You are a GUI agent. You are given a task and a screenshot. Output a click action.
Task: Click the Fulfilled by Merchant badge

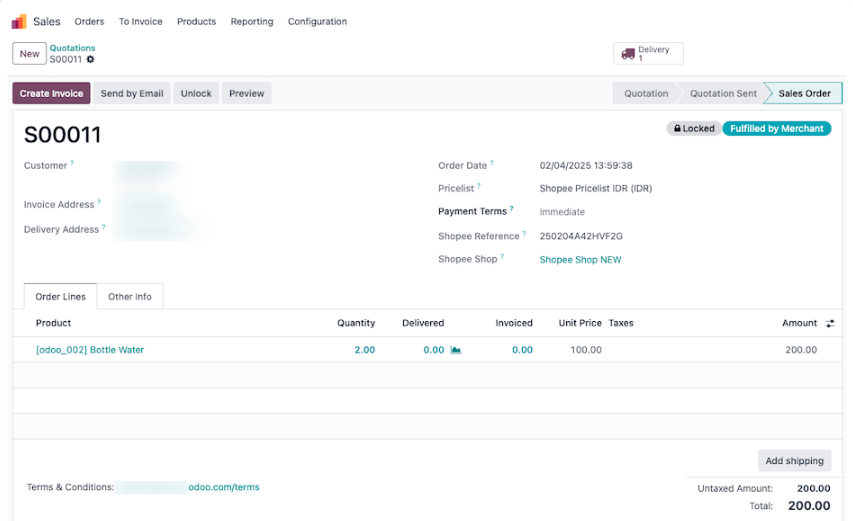pyautogui.click(x=776, y=128)
